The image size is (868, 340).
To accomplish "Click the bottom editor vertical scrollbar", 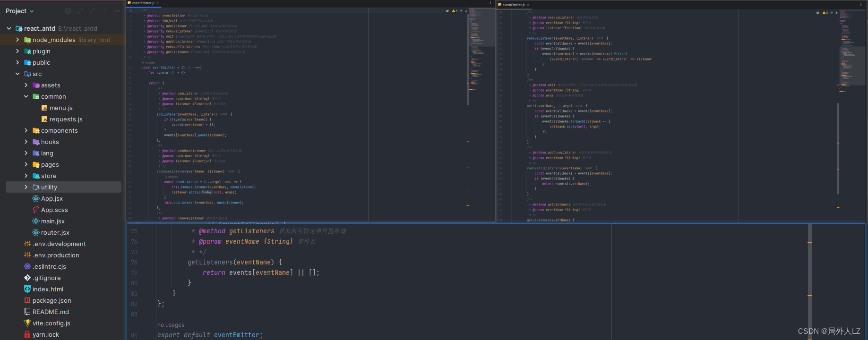I will coord(809,281).
